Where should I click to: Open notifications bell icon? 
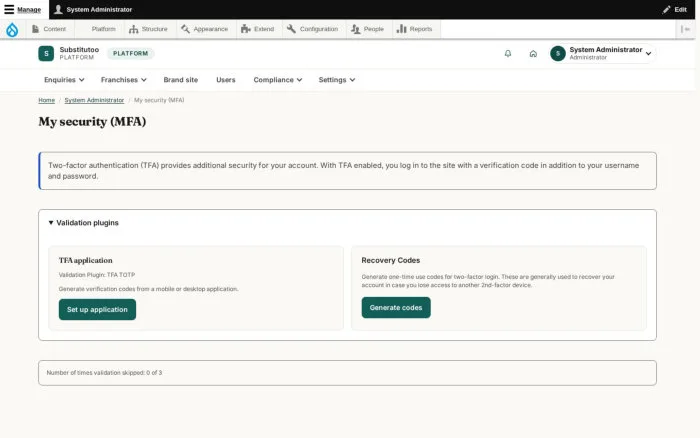[508, 54]
